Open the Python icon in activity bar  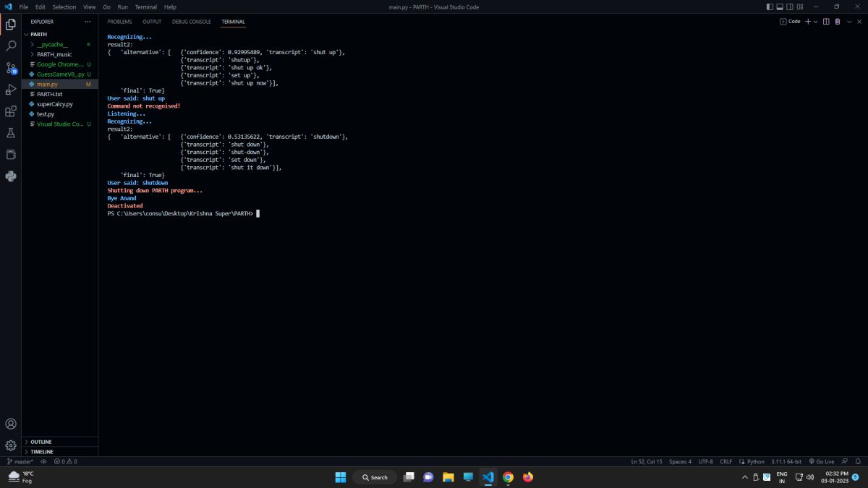[x=11, y=176]
